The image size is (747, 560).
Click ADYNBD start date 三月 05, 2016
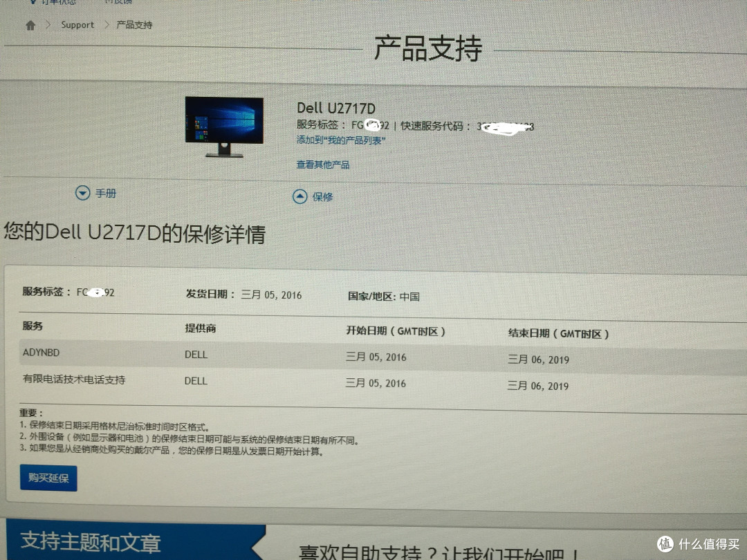pyautogui.click(x=376, y=357)
